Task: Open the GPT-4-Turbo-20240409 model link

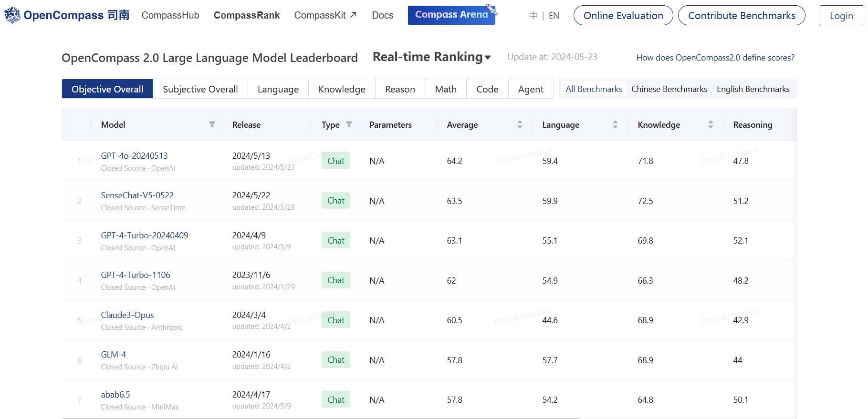Action: click(x=145, y=235)
